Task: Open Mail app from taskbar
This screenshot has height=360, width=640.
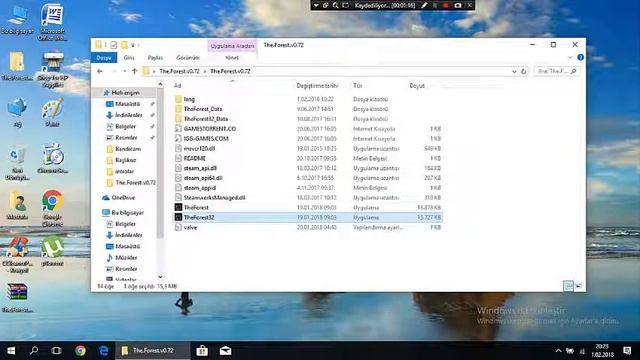Action: tap(225, 351)
